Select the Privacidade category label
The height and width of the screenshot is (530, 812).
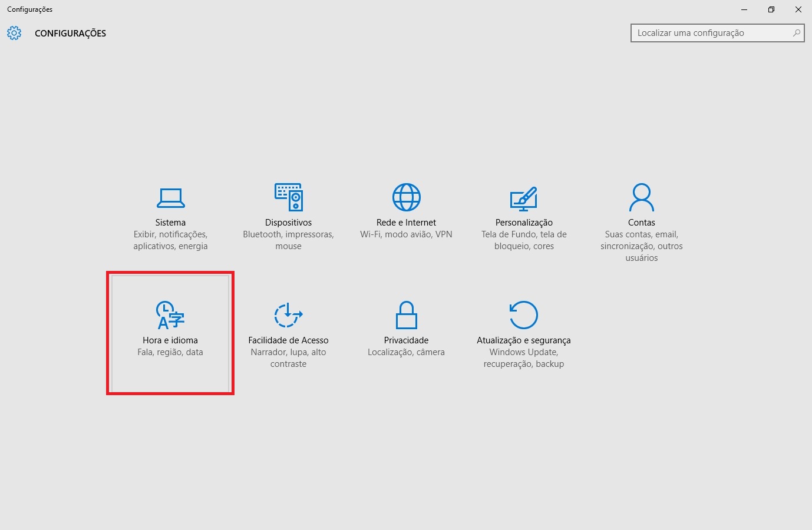point(407,340)
